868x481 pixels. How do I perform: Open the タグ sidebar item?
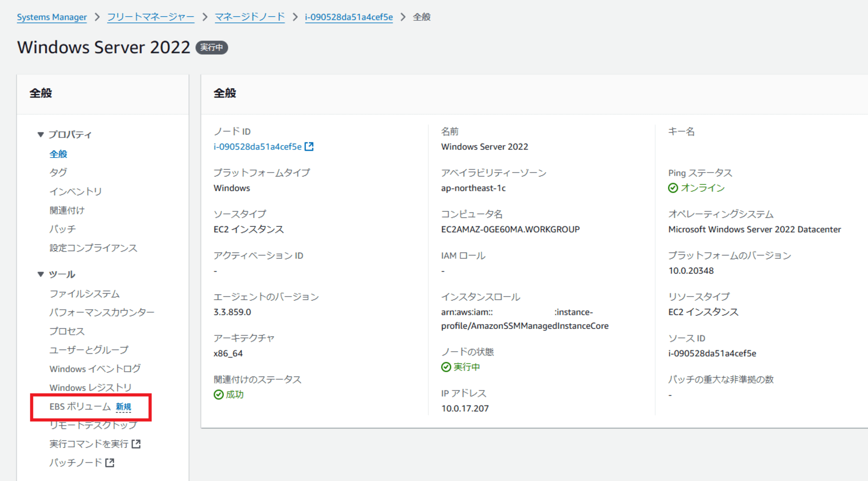(x=58, y=173)
